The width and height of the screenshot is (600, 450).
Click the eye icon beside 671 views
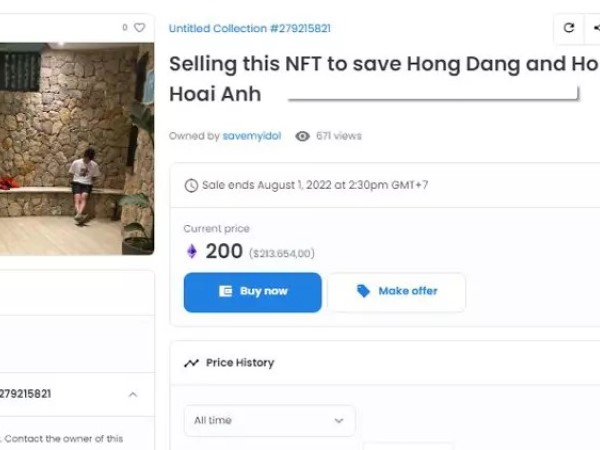pyautogui.click(x=302, y=136)
